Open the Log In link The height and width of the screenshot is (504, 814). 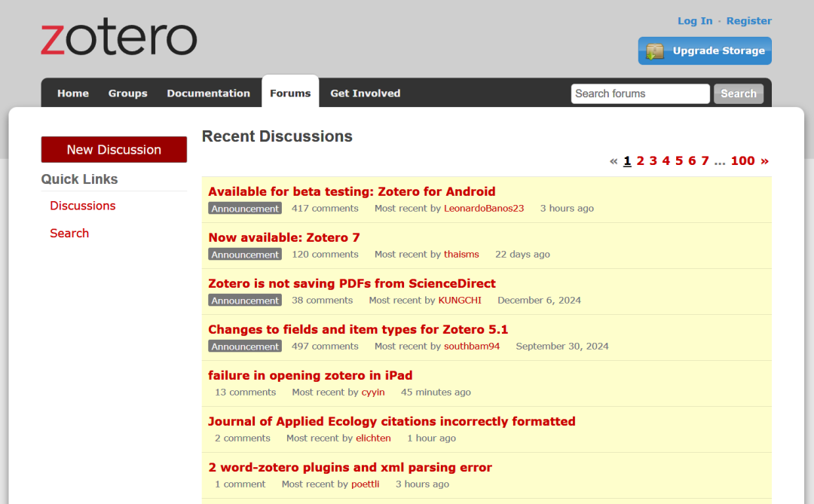pyautogui.click(x=694, y=21)
